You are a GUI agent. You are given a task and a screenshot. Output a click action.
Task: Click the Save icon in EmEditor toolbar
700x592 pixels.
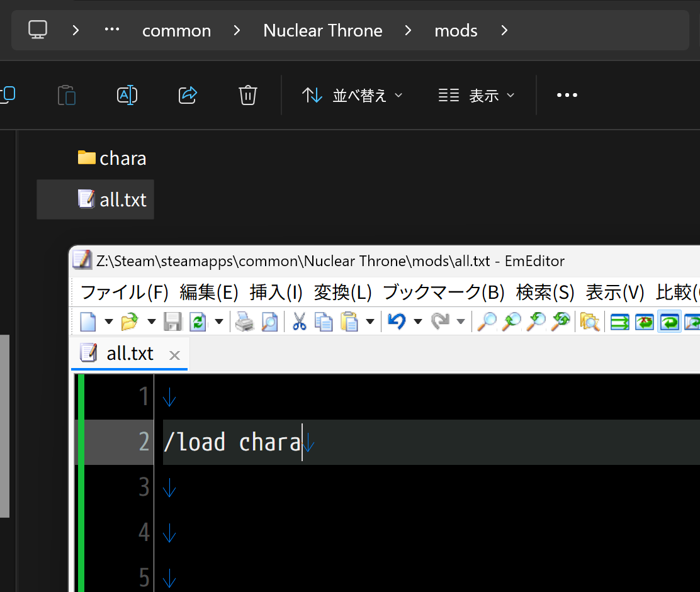tap(172, 322)
